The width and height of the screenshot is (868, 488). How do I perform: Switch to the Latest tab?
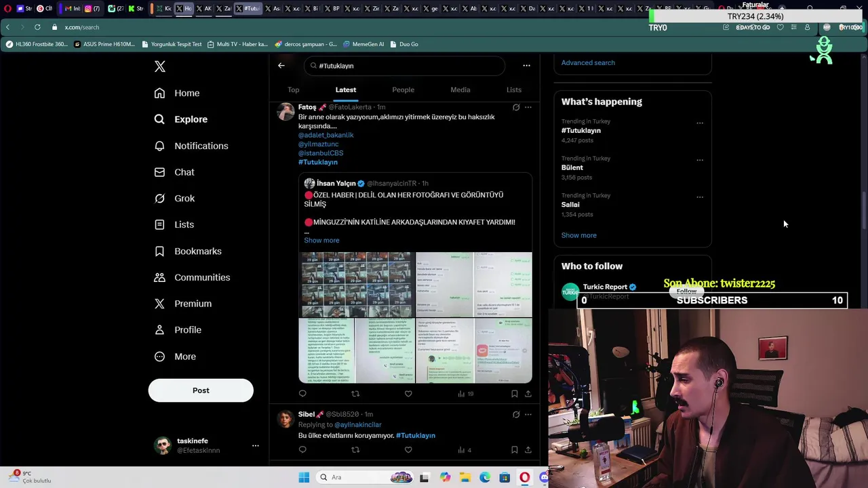point(346,89)
